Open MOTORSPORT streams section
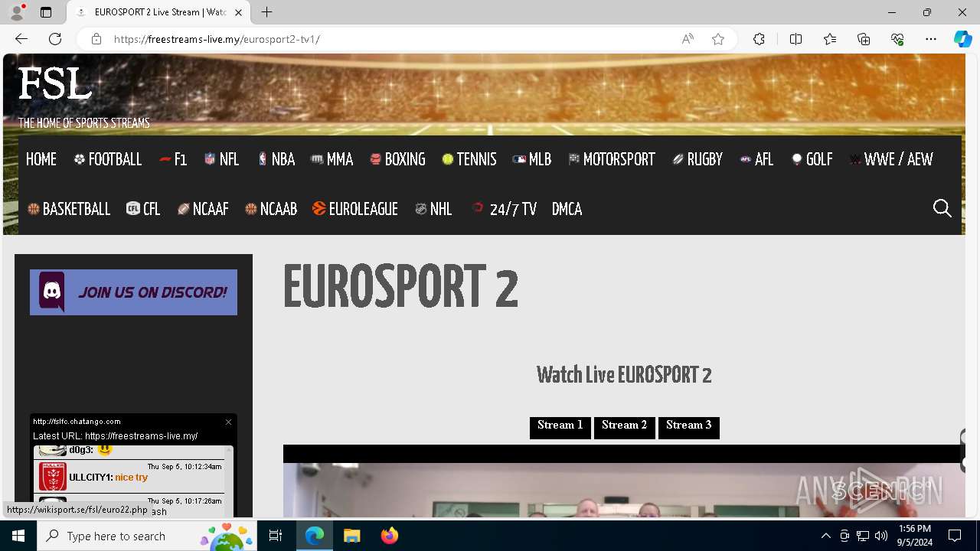The image size is (980, 551). click(x=612, y=159)
